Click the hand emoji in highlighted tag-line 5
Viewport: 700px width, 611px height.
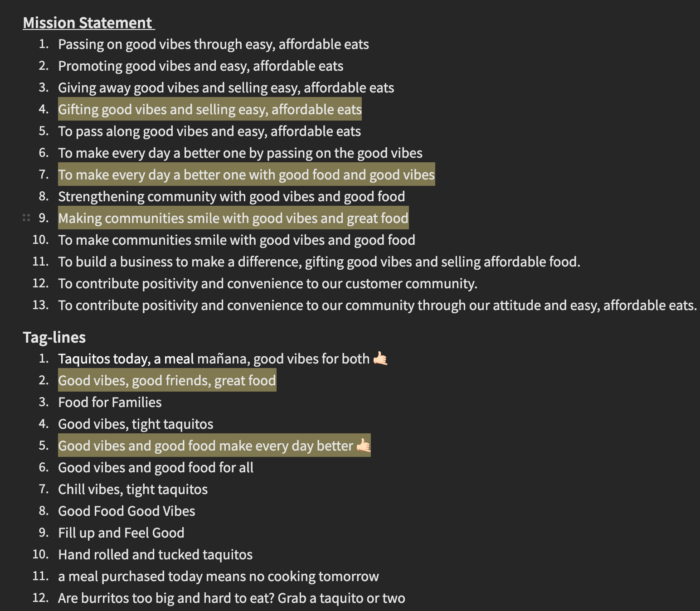click(363, 446)
